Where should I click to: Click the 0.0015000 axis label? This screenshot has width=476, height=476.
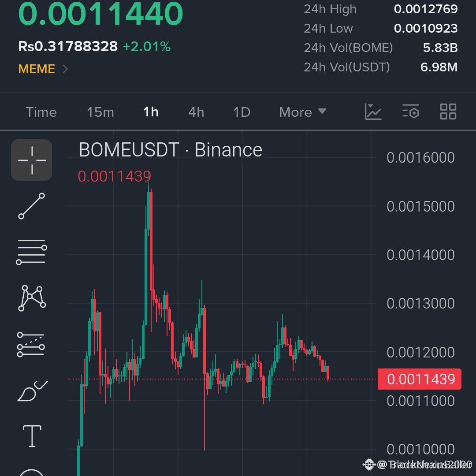click(421, 206)
